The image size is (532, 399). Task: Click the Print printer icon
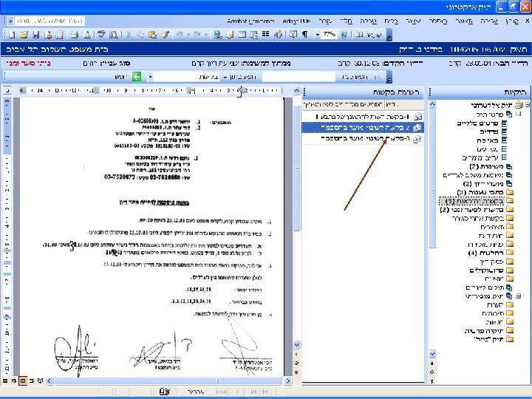pos(75,35)
